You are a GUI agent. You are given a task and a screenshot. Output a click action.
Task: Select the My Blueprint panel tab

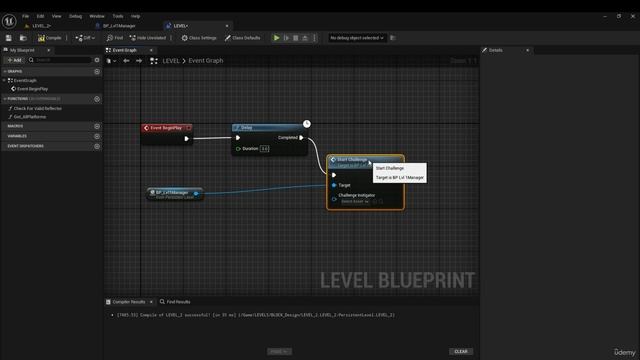pos(22,50)
